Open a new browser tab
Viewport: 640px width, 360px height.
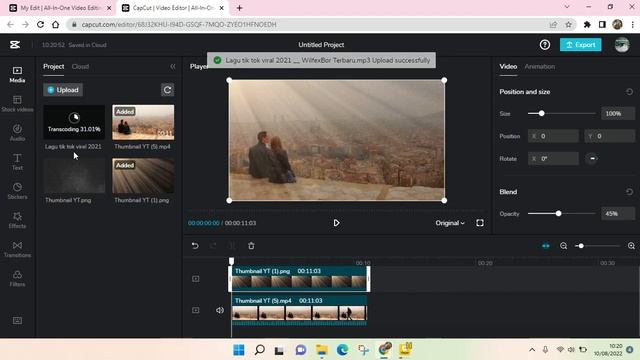pyautogui.click(x=240, y=8)
